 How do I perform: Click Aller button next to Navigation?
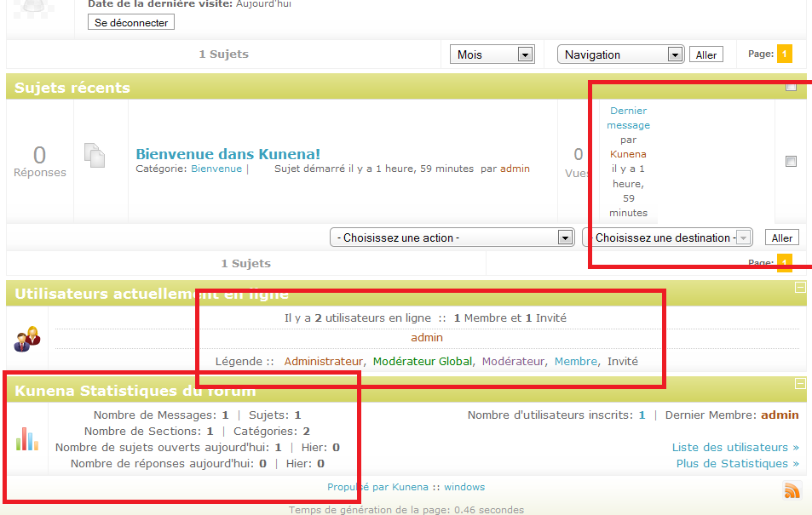click(705, 54)
